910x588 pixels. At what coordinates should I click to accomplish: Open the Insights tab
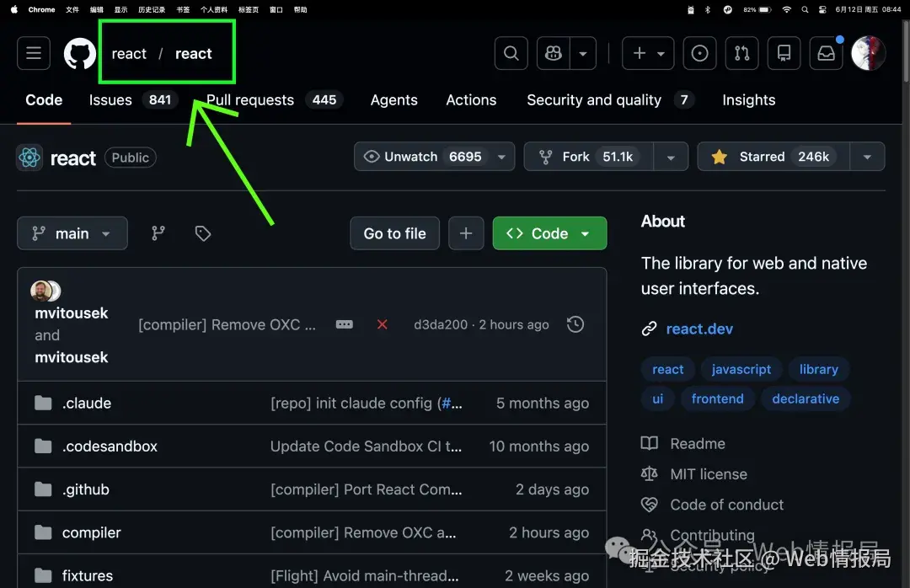tap(749, 100)
